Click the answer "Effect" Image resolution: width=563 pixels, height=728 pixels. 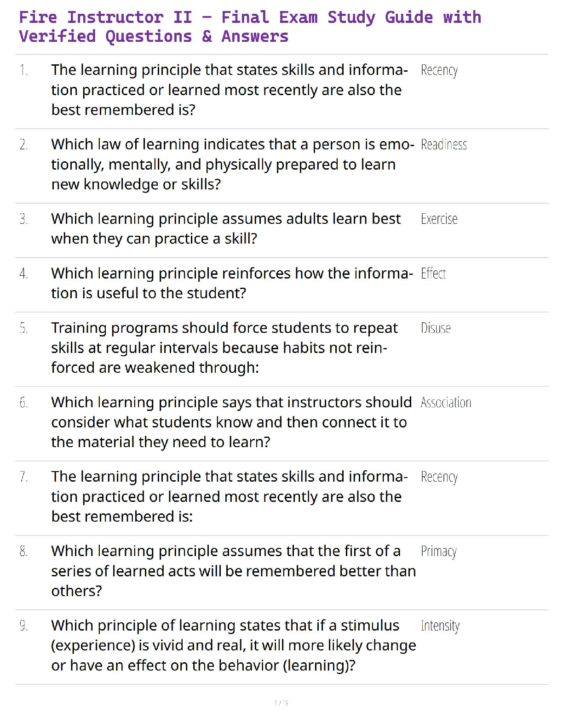[x=433, y=274]
